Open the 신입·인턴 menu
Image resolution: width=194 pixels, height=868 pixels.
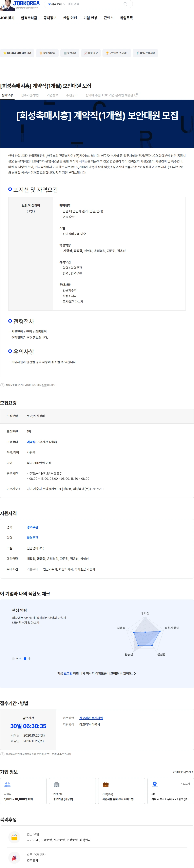70,18
